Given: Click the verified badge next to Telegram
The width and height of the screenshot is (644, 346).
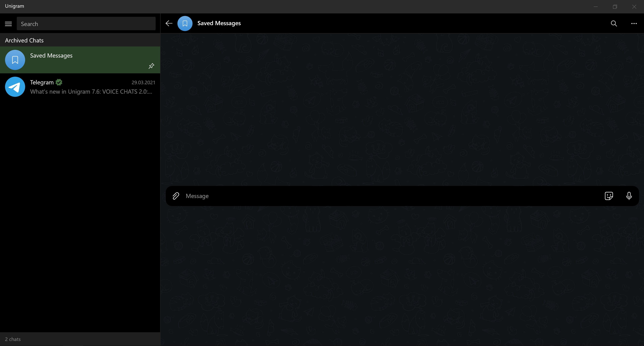Looking at the screenshot, I should (59, 82).
